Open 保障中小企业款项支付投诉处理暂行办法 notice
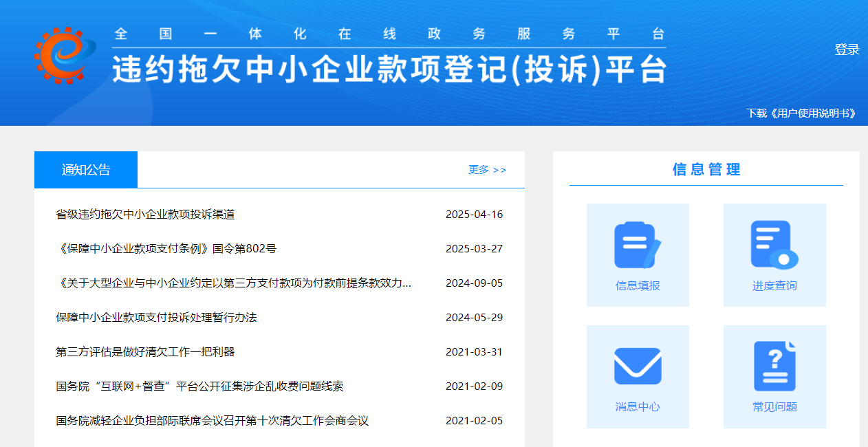 point(156,318)
